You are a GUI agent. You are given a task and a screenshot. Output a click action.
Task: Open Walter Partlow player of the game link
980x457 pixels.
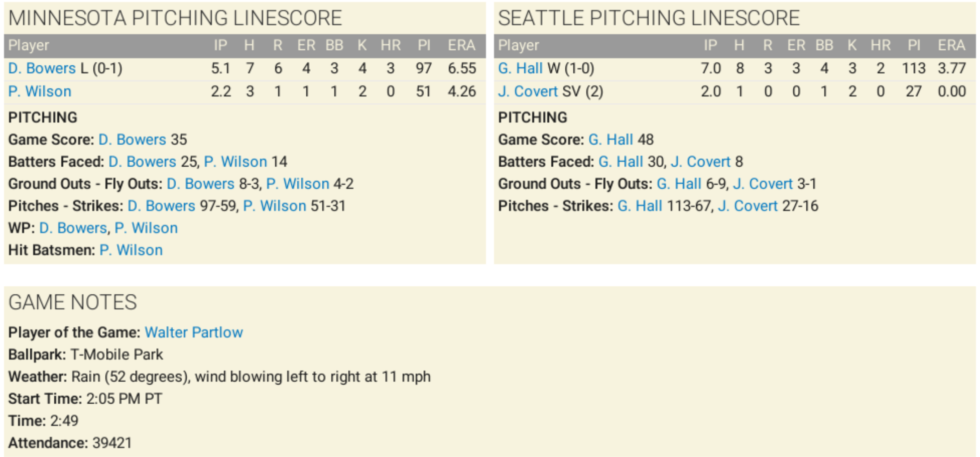tap(193, 332)
